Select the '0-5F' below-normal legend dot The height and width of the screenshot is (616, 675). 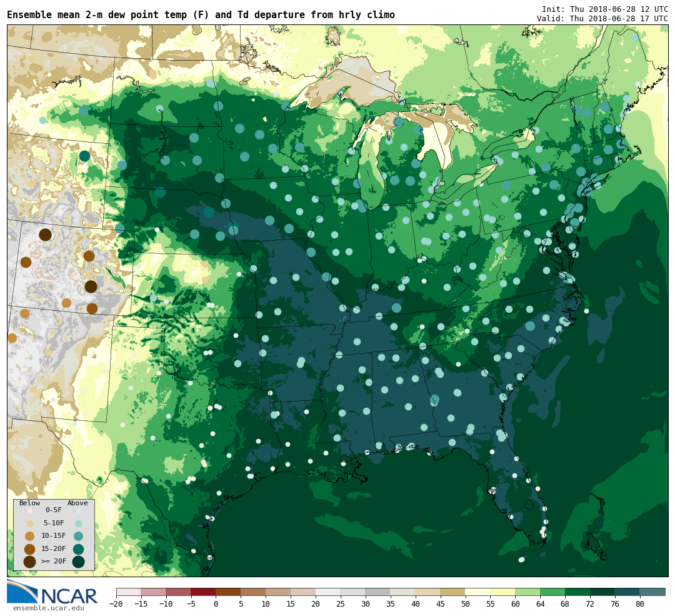[29, 510]
